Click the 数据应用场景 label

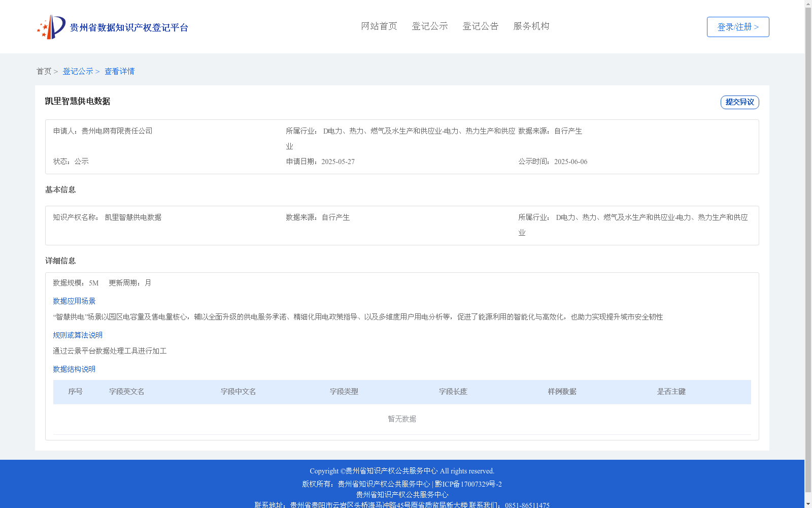click(74, 301)
